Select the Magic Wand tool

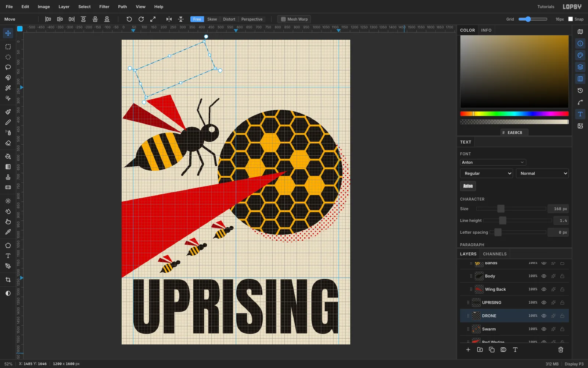pos(8,88)
